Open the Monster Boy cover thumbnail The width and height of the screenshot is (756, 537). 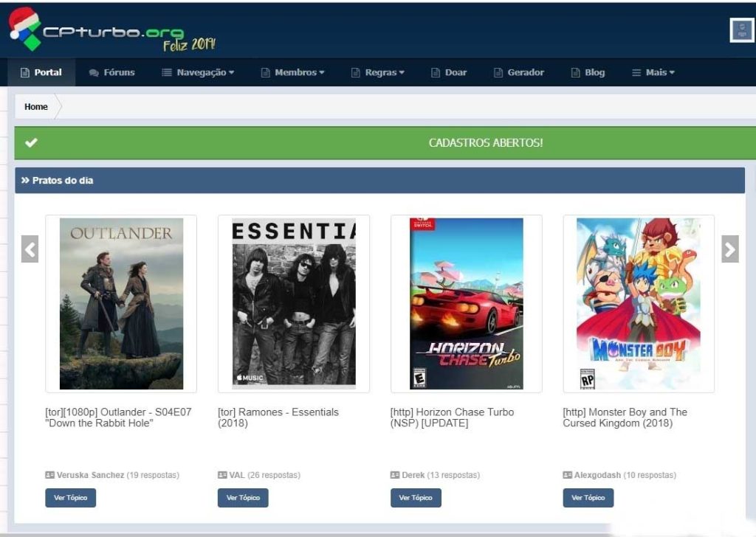(639, 303)
